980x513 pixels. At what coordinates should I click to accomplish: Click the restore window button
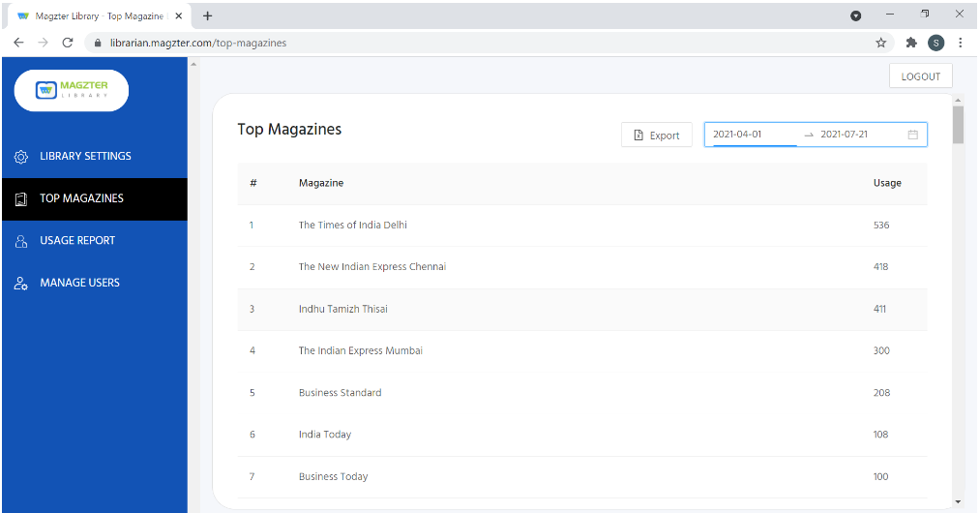(x=925, y=14)
